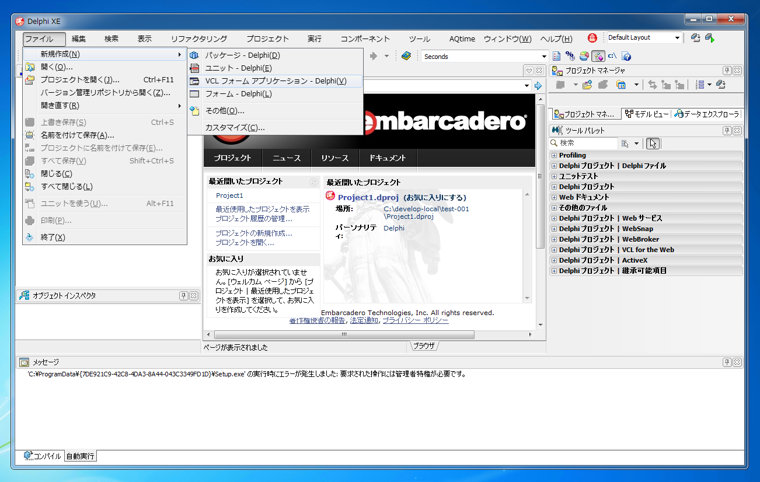Open the Project1 recent project link
Viewport: 760px width, 482px height.
(229, 195)
